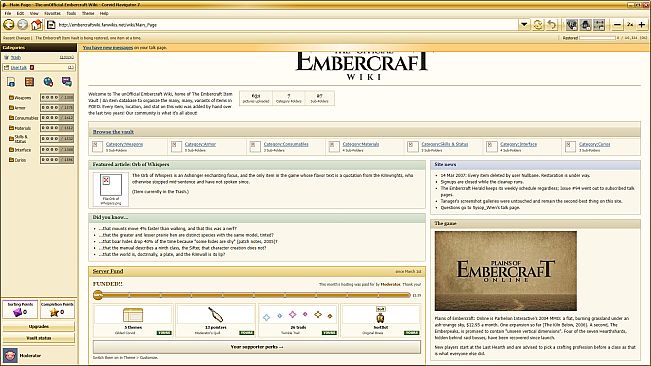Open the Favorites menu
651x366 pixels.
(x=52, y=13)
